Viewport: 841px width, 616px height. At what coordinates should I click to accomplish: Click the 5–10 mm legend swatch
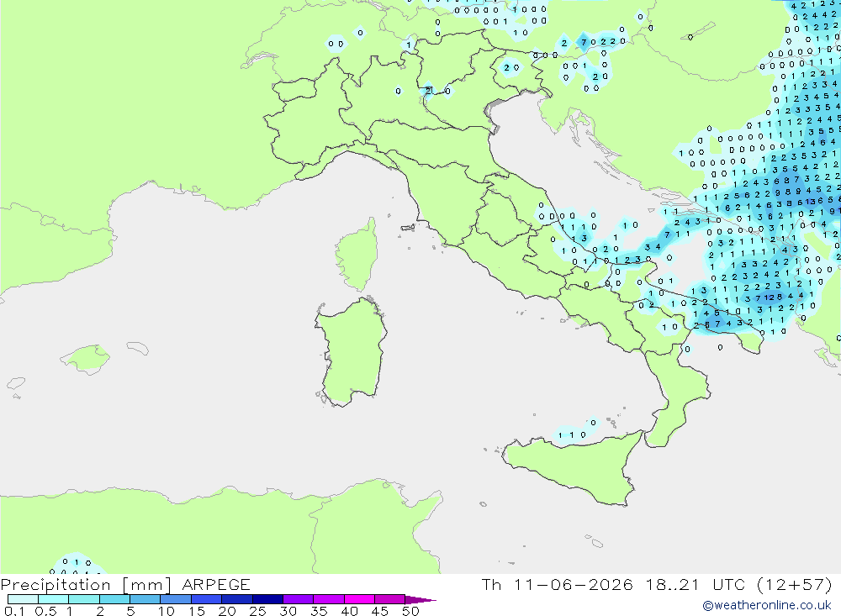point(145,599)
